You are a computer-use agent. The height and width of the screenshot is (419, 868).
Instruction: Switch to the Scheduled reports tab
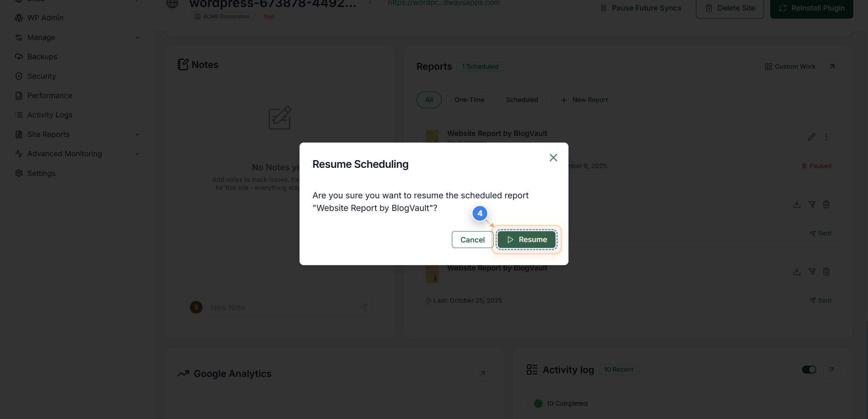tap(522, 99)
